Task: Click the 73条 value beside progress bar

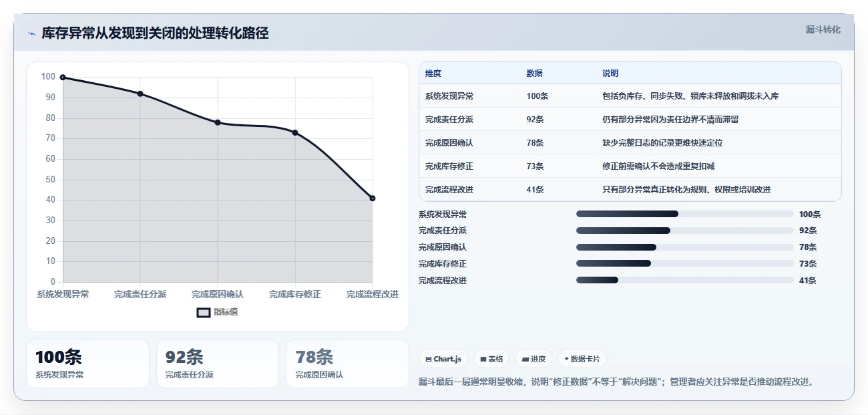Action: coord(808,264)
